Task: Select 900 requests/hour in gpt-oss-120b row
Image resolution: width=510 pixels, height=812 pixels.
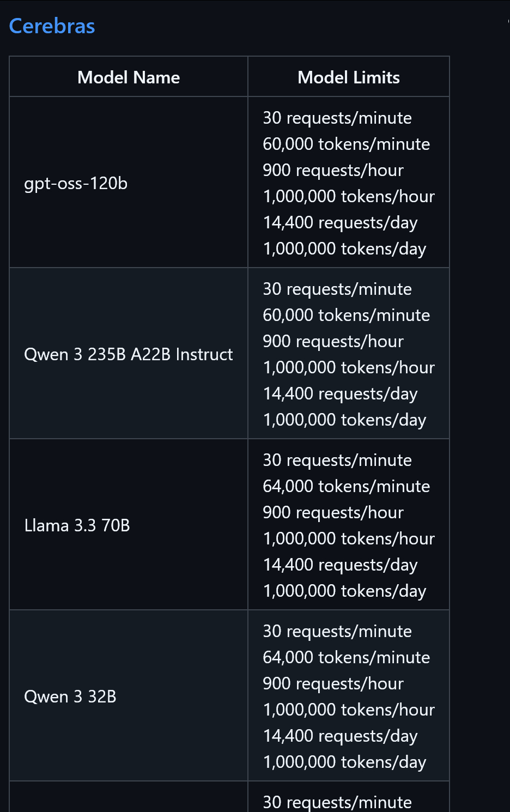Action: [x=333, y=170]
